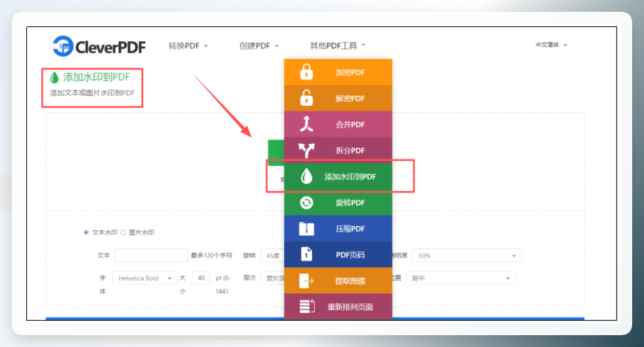This screenshot has width=644, height=347.
Task: Expand the 创建PDF menu
Action: tap(259, 45)
